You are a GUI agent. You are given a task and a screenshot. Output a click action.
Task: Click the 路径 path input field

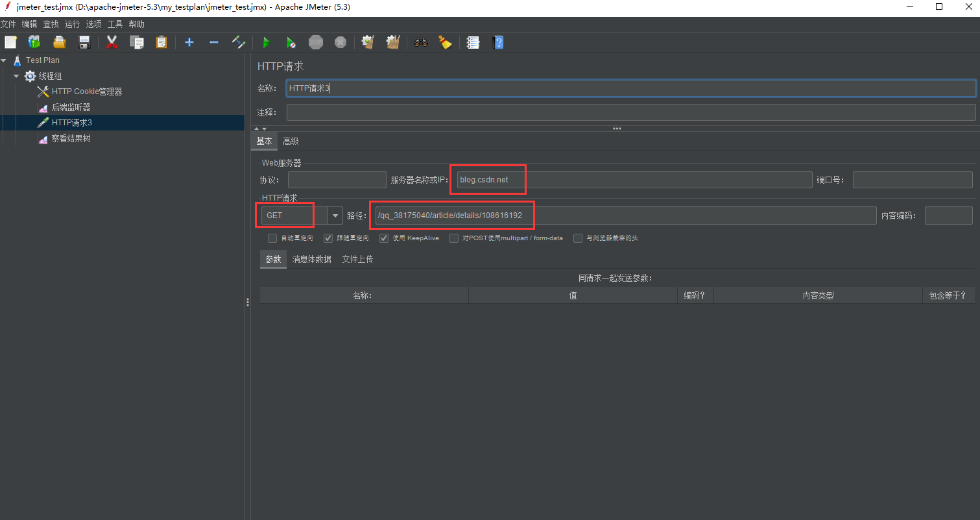626,215
